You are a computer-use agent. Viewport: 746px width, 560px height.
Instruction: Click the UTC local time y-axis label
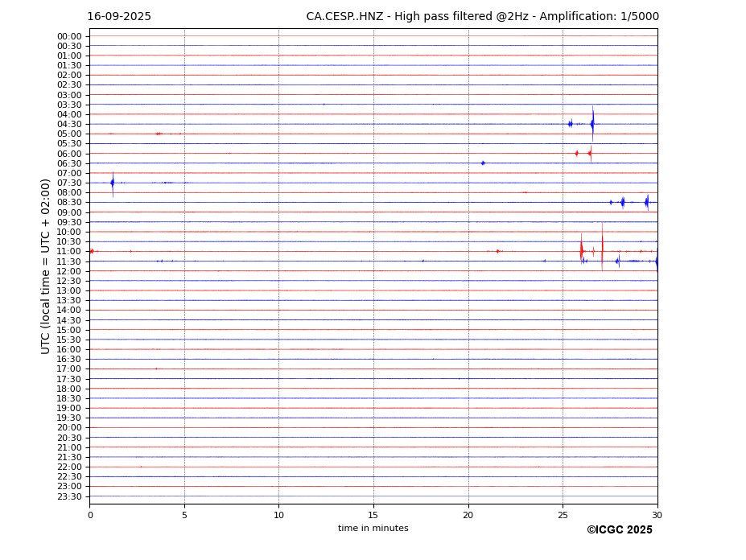point(45,266)
